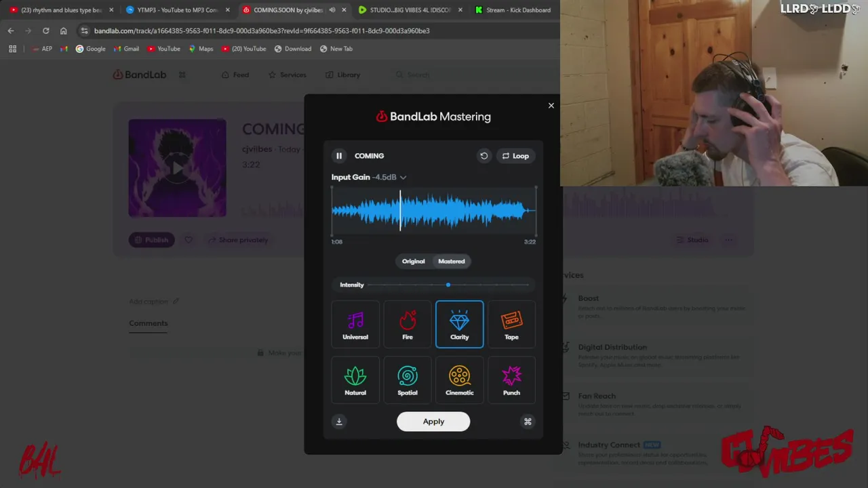This screenshot has width=868, height=488.
Task: Reset mastering with the restart icon
Action: [x=484, y=156]
